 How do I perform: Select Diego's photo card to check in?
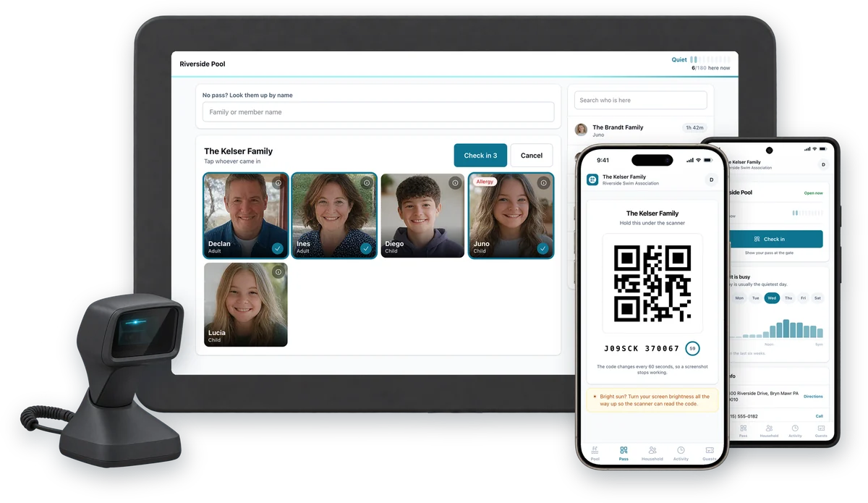point(422,216)
